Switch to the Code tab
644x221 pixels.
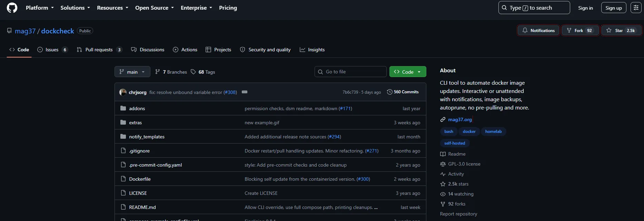pos(19,50)
